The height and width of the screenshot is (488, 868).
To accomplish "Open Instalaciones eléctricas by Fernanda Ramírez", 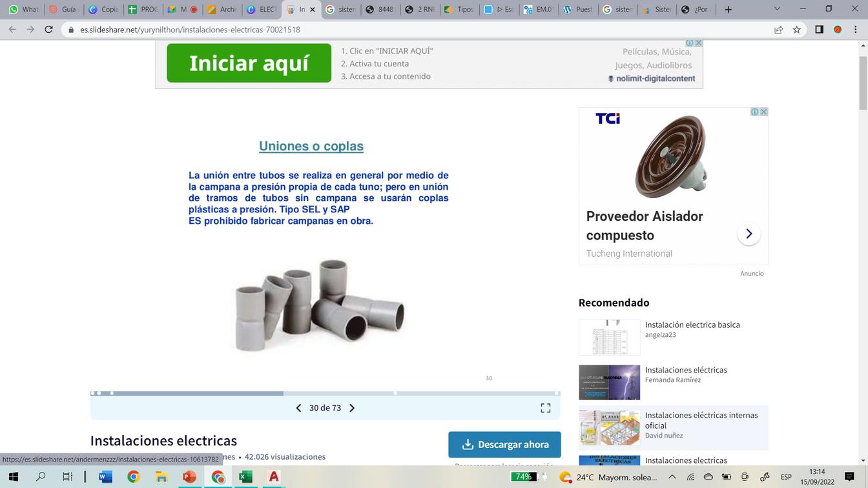I will (686, 370).
